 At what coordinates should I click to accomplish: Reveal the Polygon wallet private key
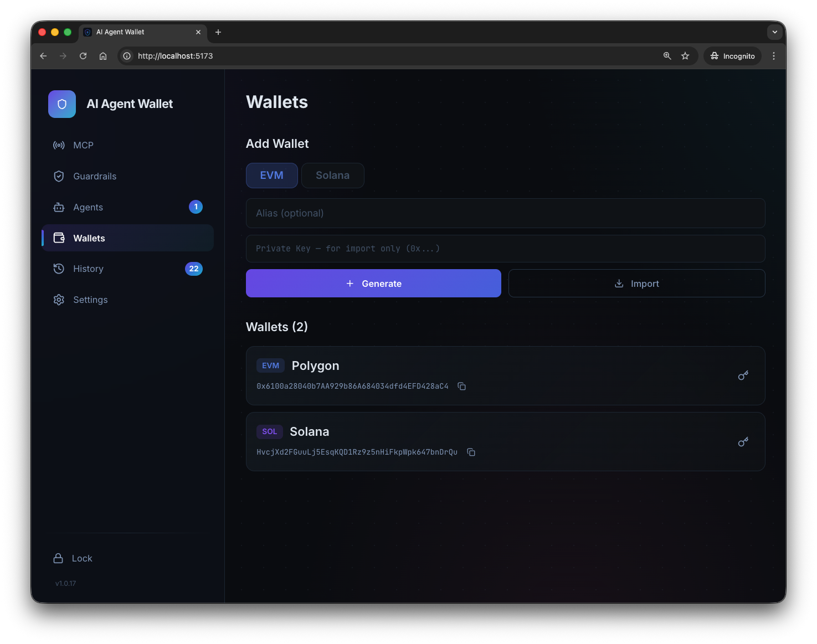coord(743,376)
